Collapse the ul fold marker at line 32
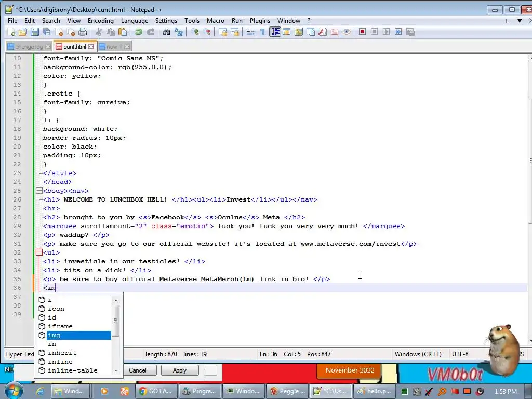Viewport: 532px width, 399px height. [x=39, y=252]
